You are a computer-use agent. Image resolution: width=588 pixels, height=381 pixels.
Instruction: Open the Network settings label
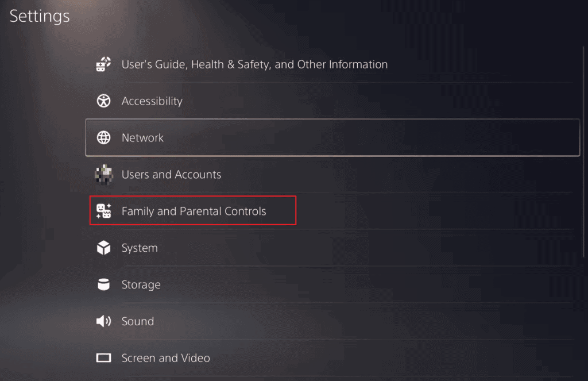(142, 138)
